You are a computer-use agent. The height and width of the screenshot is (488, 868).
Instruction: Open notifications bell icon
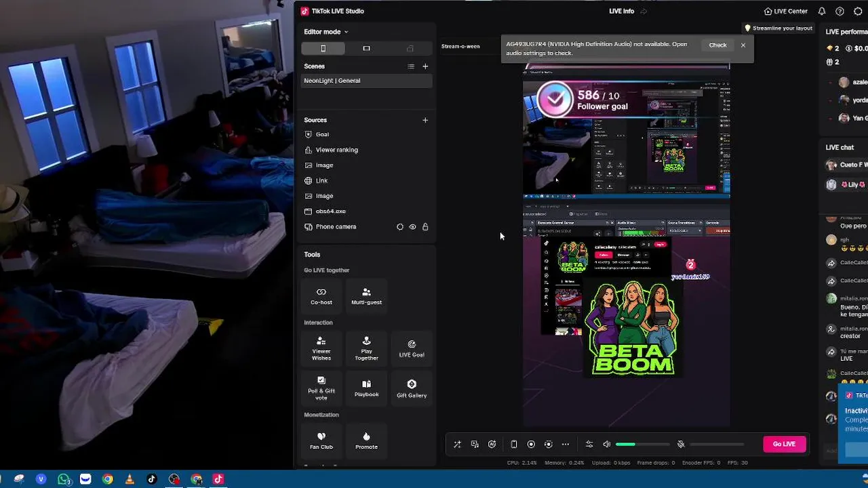pos(822,12)
